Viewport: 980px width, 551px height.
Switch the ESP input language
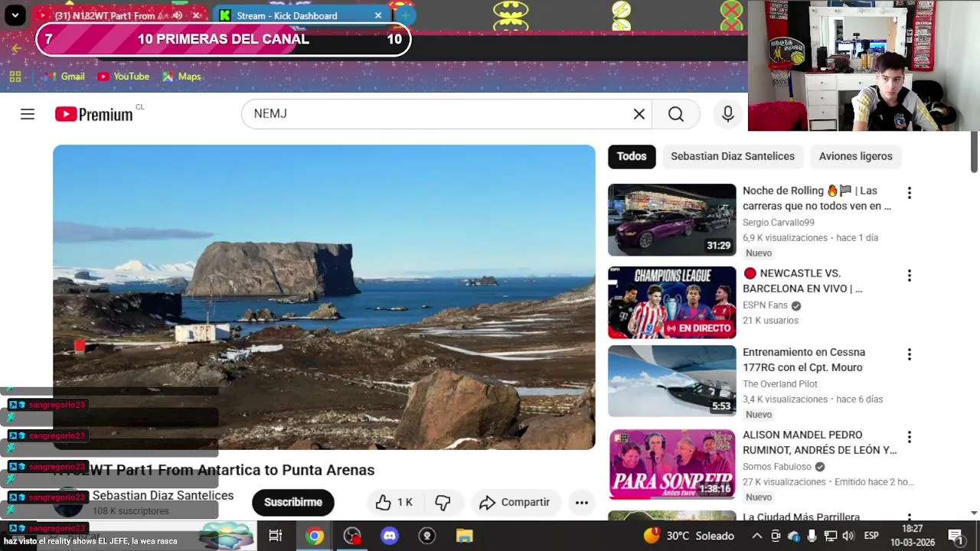pos(871,536)
